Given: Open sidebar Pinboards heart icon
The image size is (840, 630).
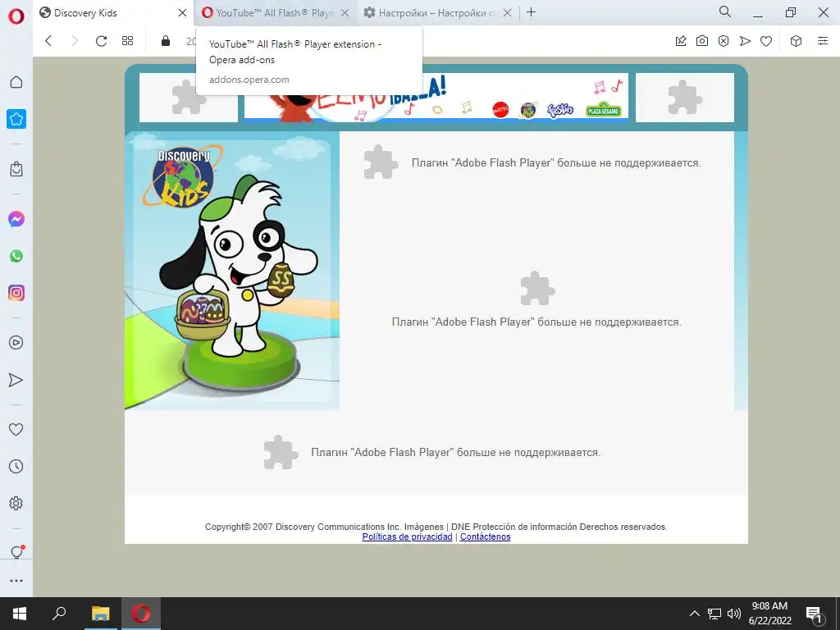Looking at the screenshot, I should (x=16, y=429).
